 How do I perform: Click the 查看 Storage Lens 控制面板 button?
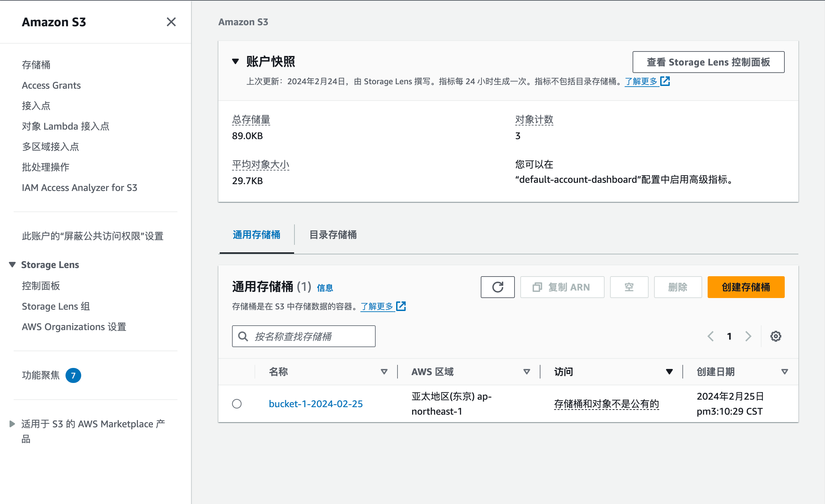(708, 62)
